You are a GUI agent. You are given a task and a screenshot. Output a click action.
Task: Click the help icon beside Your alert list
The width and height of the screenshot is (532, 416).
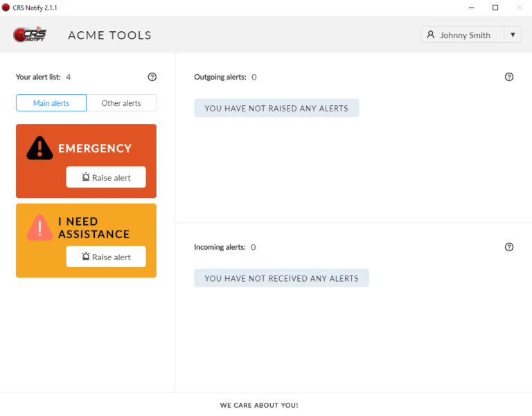152,77
